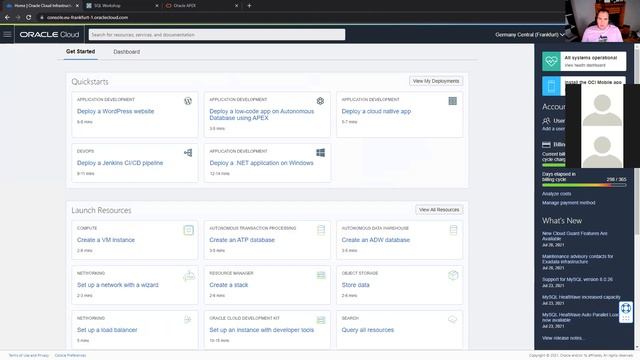The image size is (640, 360).
Task: Click the Windows logo on the .NET card
Action: pos(320,153)
